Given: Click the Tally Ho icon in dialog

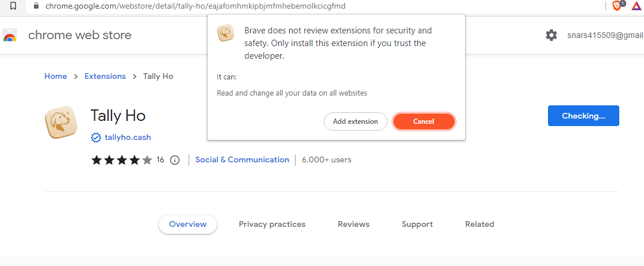Looking at the screenshot, I should point(225,32).
